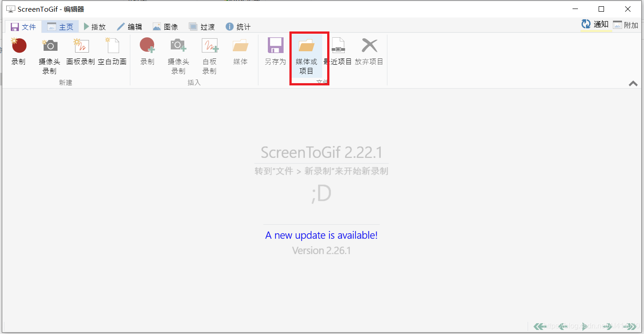644x334 pixels.
Task: Insert a recording via 录制 in 插入 group
Action: click(147, 53)
